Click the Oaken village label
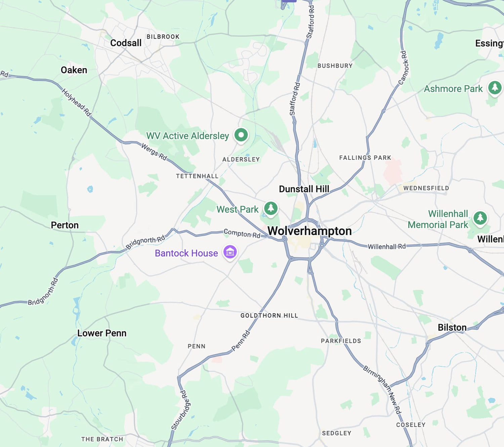 pos(74,70)
